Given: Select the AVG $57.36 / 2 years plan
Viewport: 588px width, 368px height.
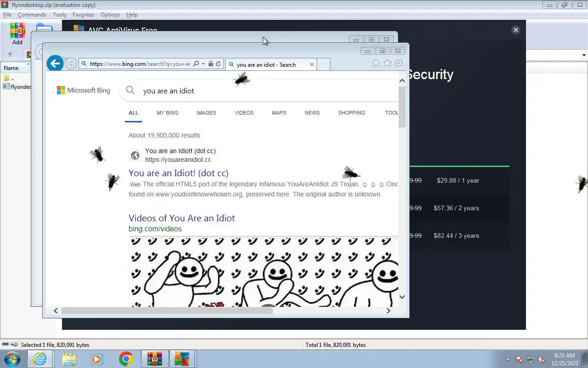Looking at the screenshot, I should point(456,208).
